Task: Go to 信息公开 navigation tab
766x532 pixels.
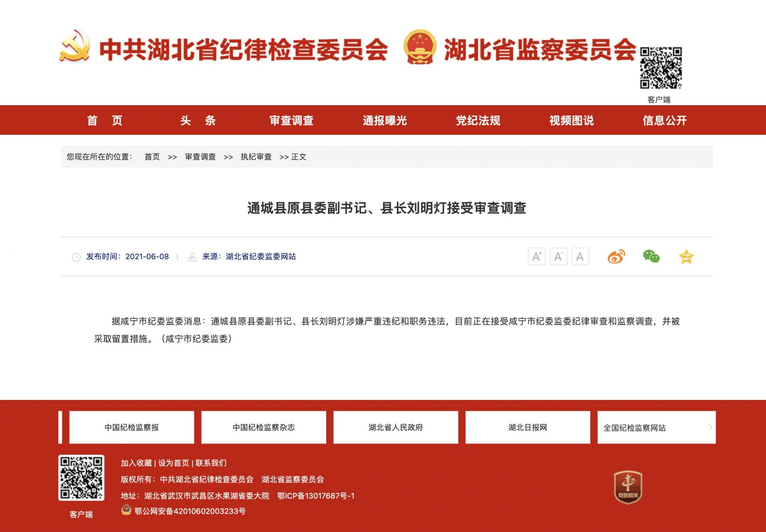Action: coord(664,120)
